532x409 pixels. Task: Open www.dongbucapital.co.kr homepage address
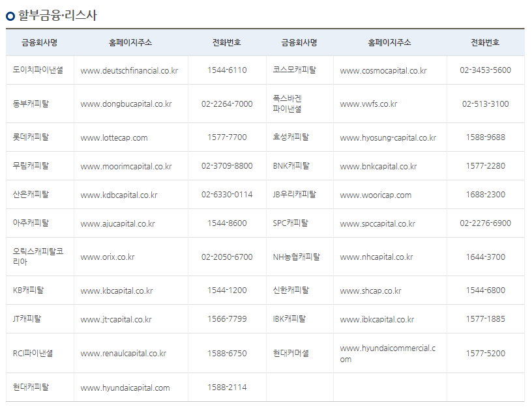[126, 104]
